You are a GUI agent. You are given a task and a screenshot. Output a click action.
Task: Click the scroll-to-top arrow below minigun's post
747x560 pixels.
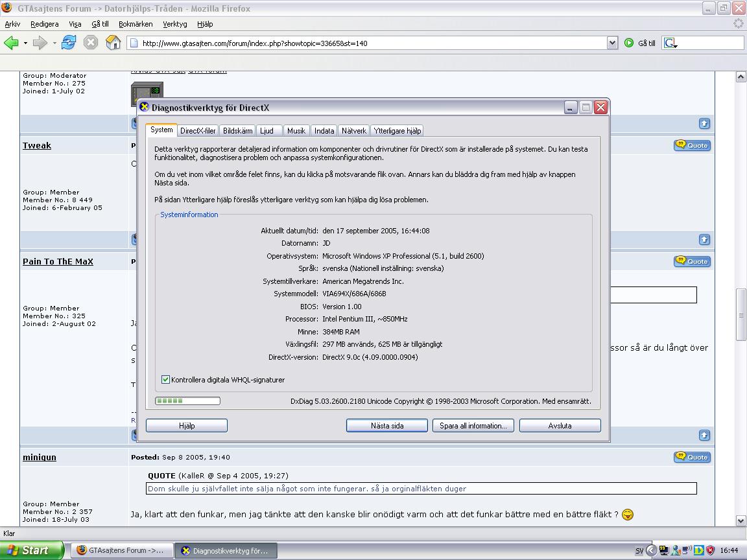tap(704, 435)
